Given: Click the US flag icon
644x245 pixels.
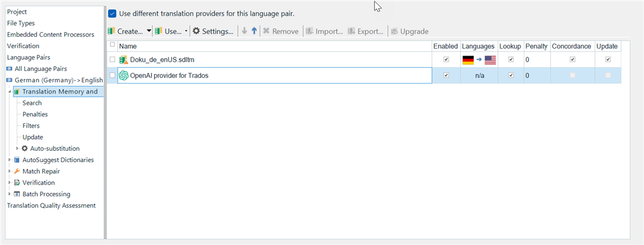Looking at the screenshot, I should (490, 60).
